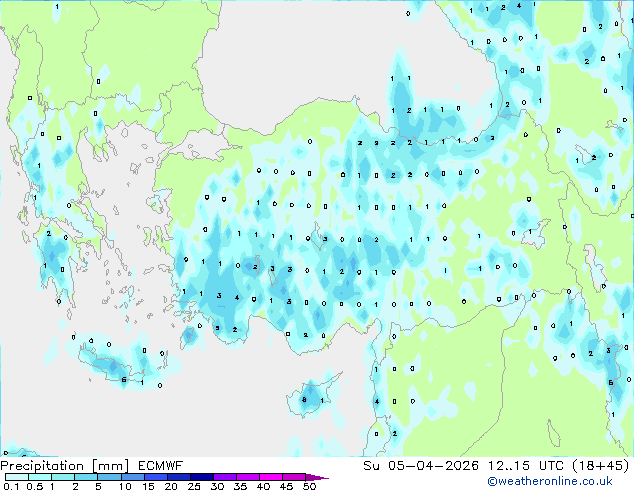Select the 35–40 mm legend color box
Image resolution: width=634 pixels, height=490 pixels.
click(247, 477)
